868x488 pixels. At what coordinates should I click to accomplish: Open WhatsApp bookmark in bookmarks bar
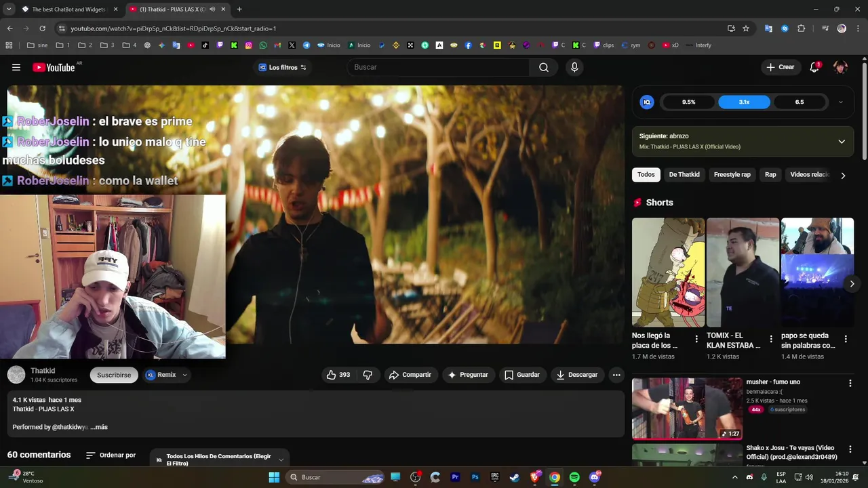[263, 45]
